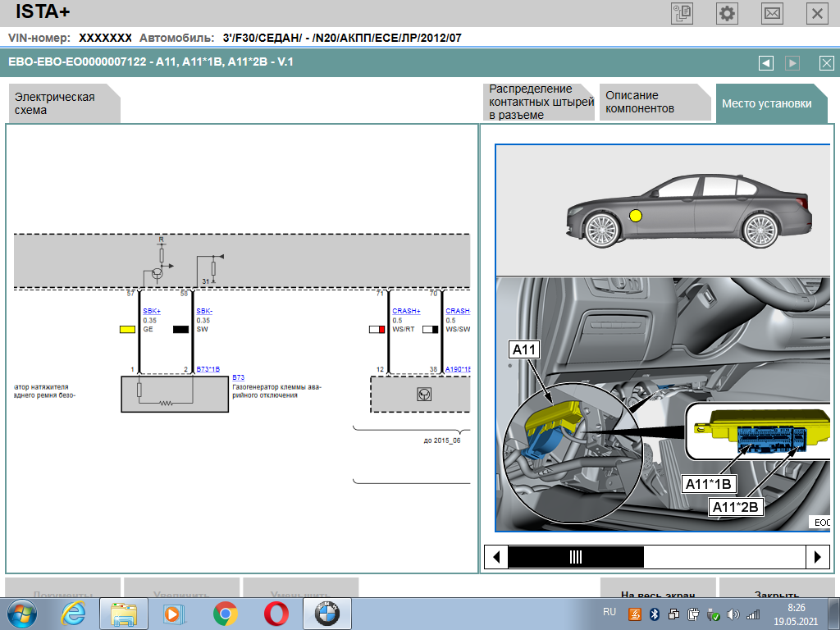Viewport: 840px width, 630px height.
Task: Click the horizontal scrollbar thumb
Action: (576, 557)
